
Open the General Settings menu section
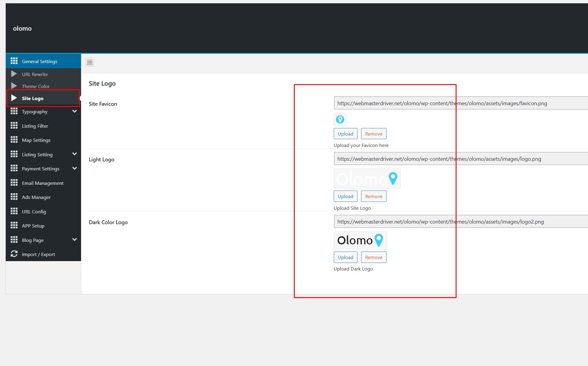[x=39, y=61]
